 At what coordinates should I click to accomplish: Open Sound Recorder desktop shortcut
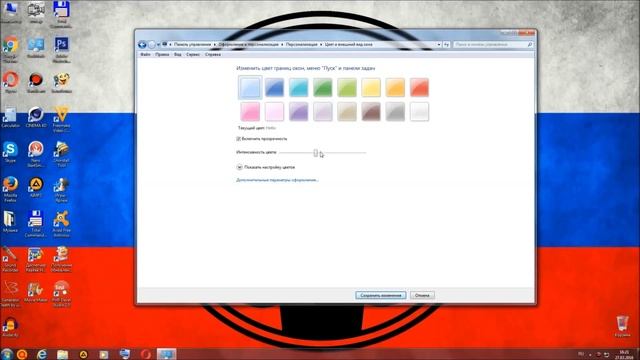click(x=10, y=259)
